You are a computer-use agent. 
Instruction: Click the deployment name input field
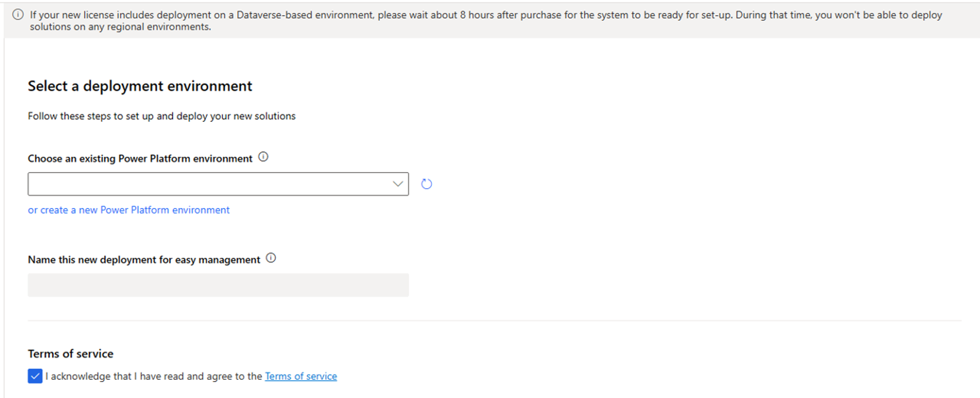pos(218,285)
